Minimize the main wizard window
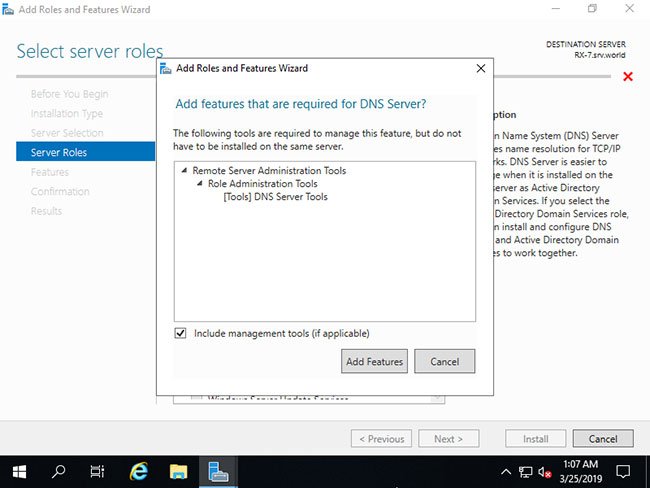650x488 pixels. tap(555, 8)
